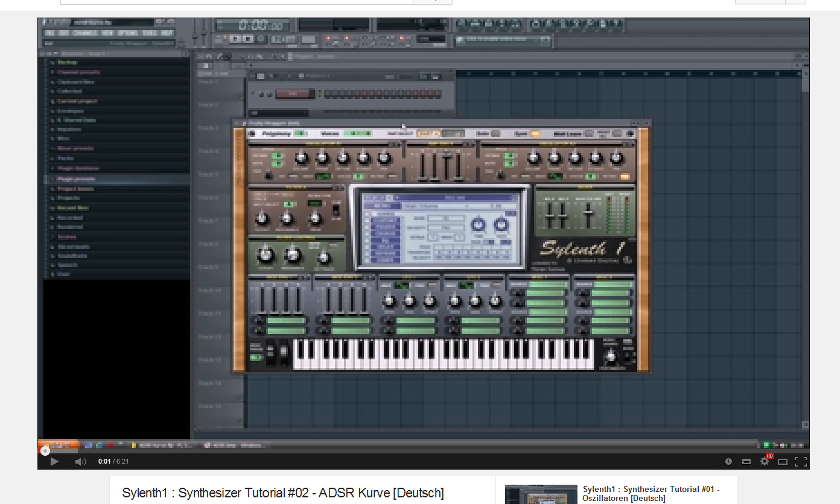Click the Sylenth1 on-screen piano keyboard
Viewport: 840px width, 504px height.
tap(444, 354)
